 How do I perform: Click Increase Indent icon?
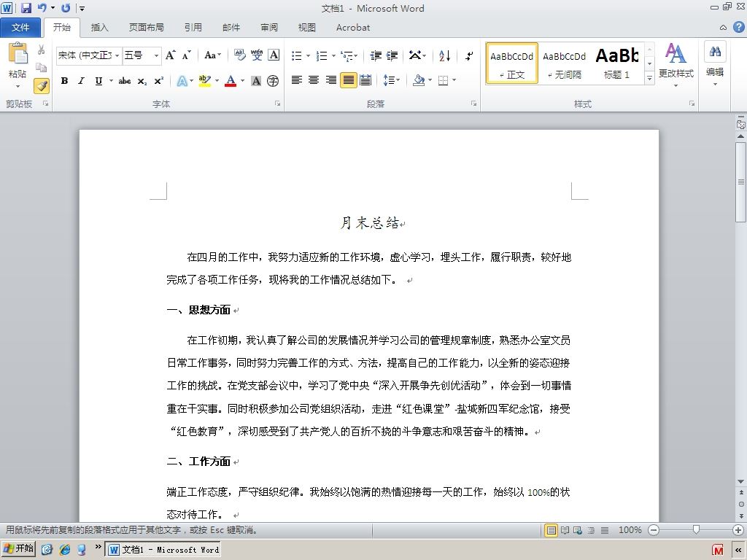coord(392,56)
